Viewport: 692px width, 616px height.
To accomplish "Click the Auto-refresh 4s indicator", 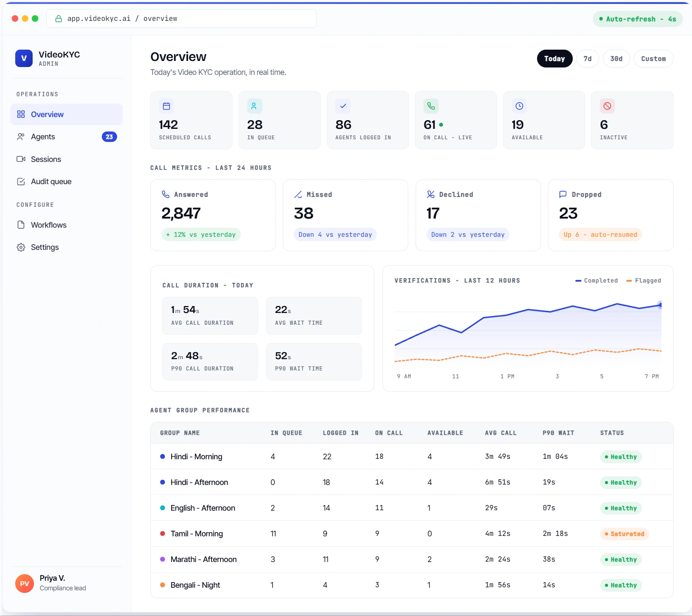I will click(x=638, y=19).
